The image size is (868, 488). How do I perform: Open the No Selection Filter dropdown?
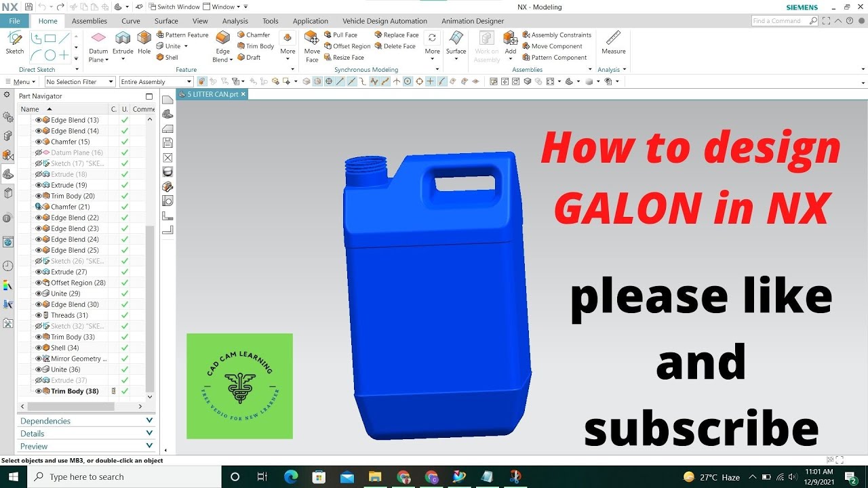pos(80,82)
